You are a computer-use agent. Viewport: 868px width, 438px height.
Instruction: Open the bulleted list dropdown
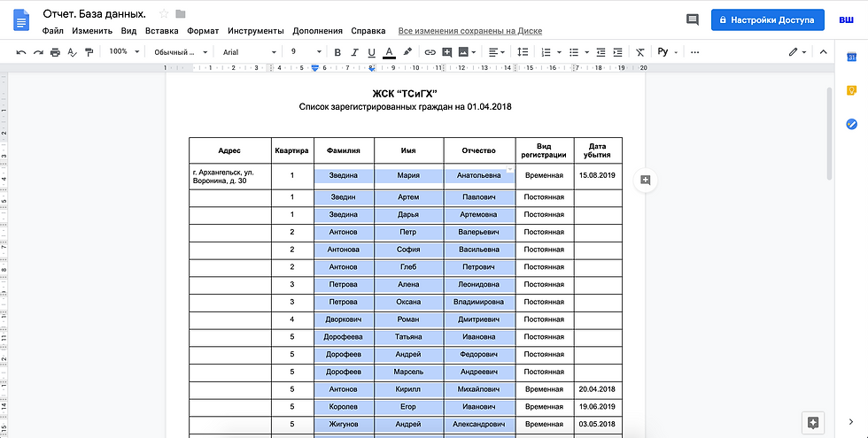(x=579, y=52)
